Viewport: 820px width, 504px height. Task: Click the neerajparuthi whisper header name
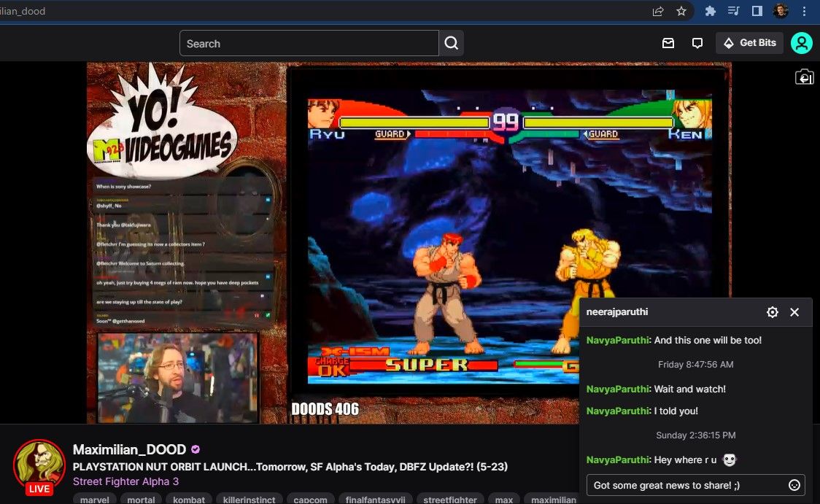(617, 312)
